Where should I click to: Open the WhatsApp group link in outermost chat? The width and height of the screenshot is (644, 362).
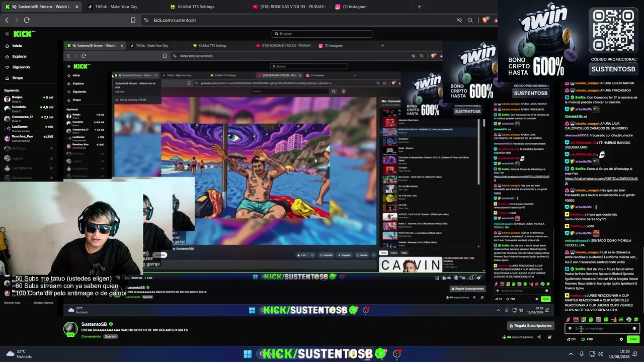tap(601, 180)
